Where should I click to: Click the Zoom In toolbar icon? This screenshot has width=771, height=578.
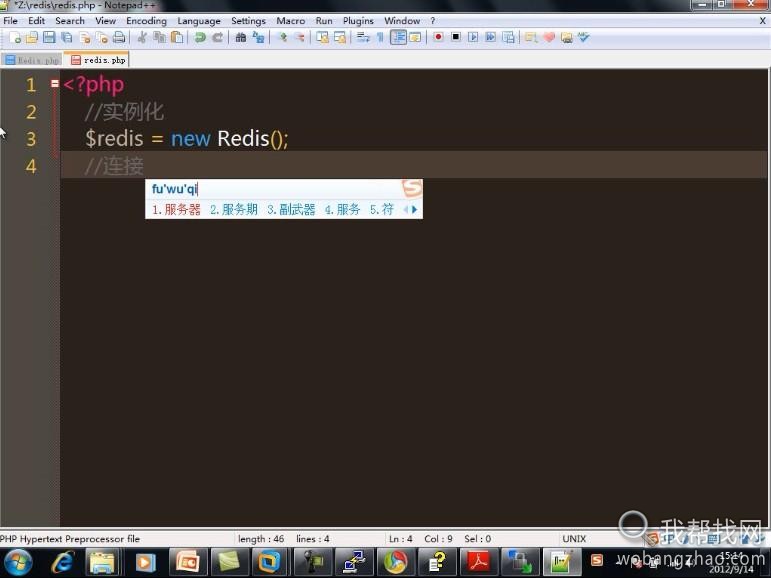282,37
